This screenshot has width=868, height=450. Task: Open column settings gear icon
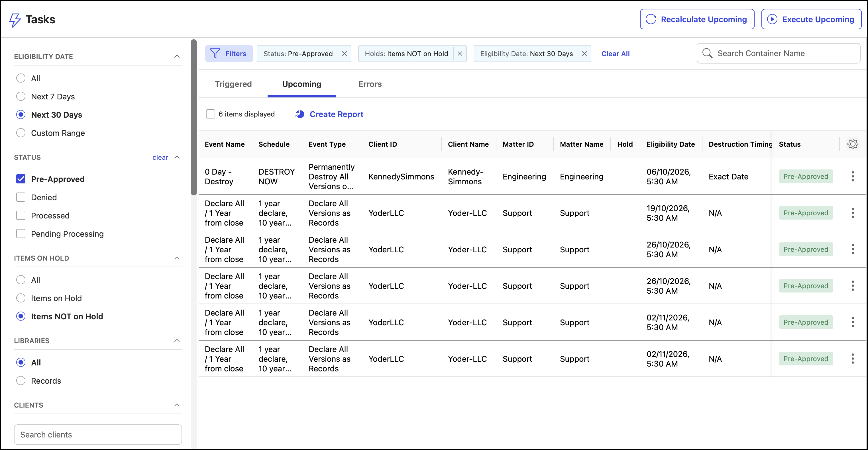[x=853, y=144]
